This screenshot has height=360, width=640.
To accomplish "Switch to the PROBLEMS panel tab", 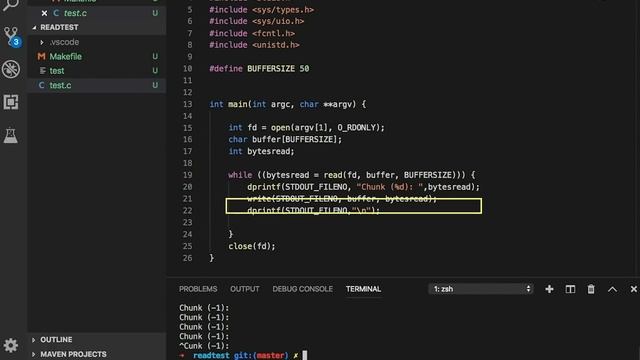I will 198,289.
